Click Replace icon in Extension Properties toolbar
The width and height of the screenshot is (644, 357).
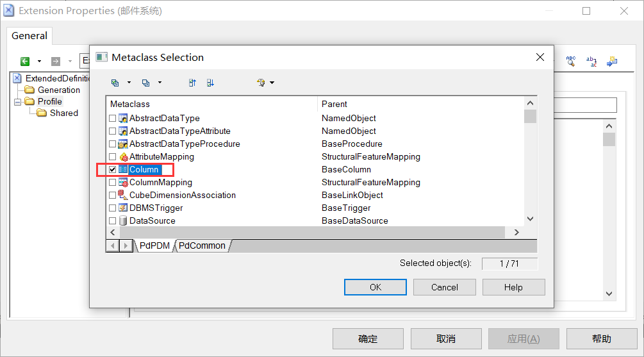pyautogui.click(x=591, y=62)
